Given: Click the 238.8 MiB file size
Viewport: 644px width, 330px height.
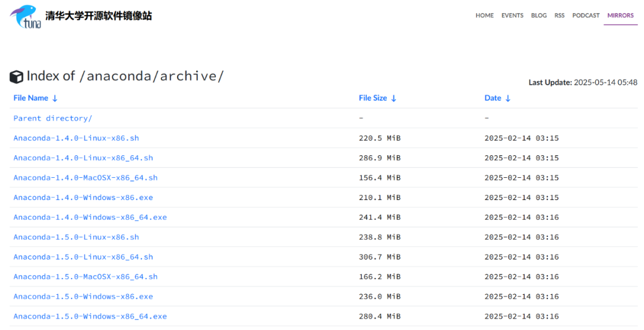Looking at the screenshot, I should click(379, 237).
